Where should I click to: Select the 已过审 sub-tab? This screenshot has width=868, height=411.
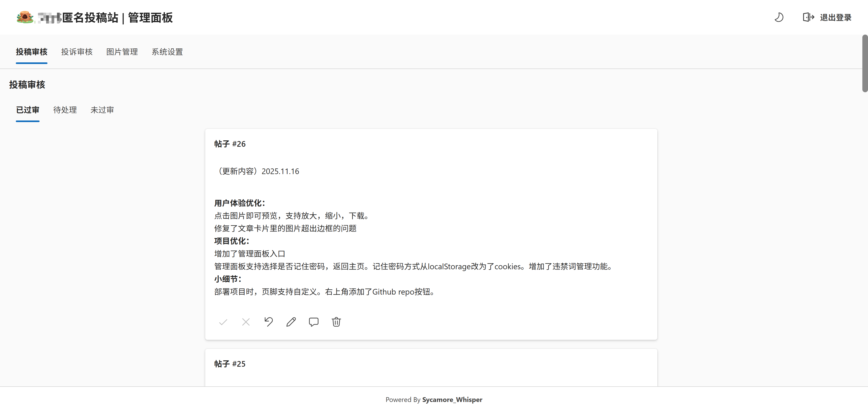pos(28,110)
